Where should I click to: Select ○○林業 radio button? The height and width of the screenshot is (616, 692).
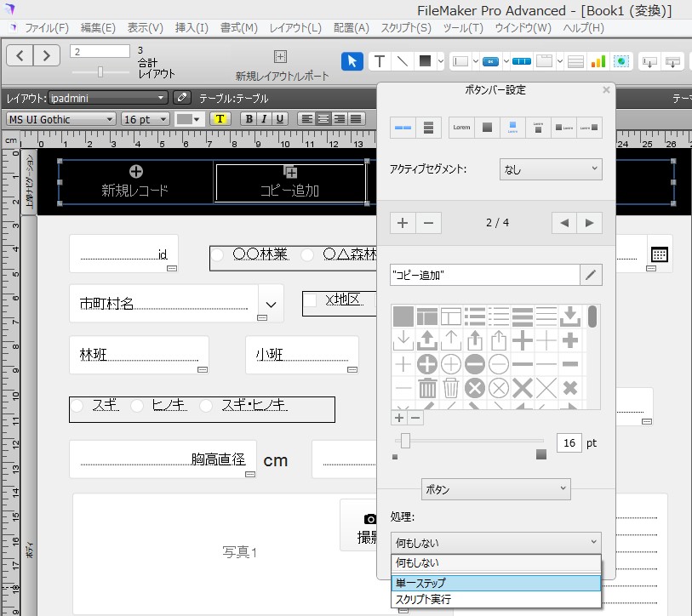click(217, 254)
